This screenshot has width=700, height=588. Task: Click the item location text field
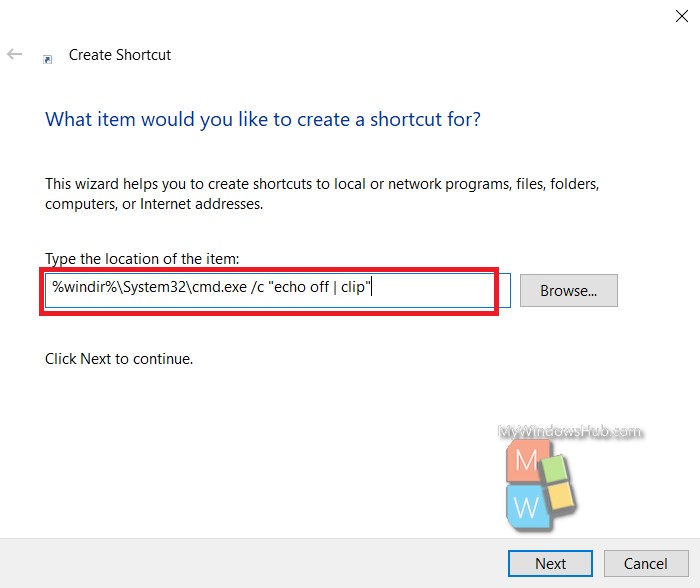[x=278, y=290]
